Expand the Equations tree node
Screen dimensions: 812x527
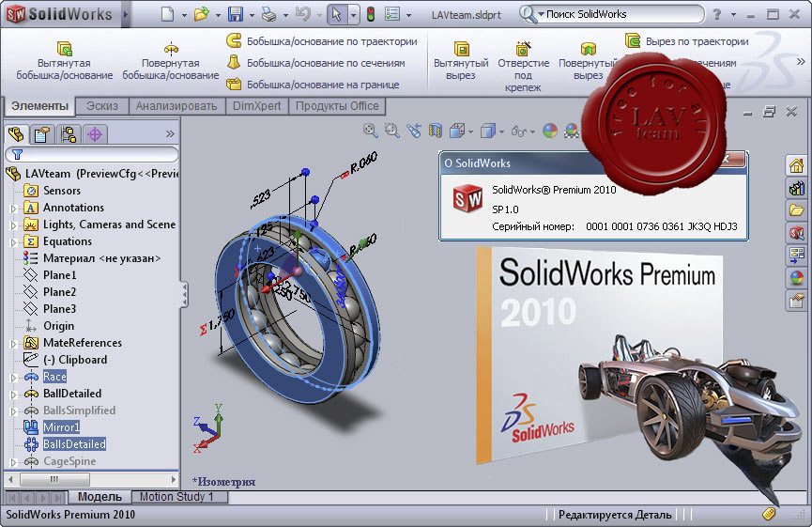(x=14, y=242)
